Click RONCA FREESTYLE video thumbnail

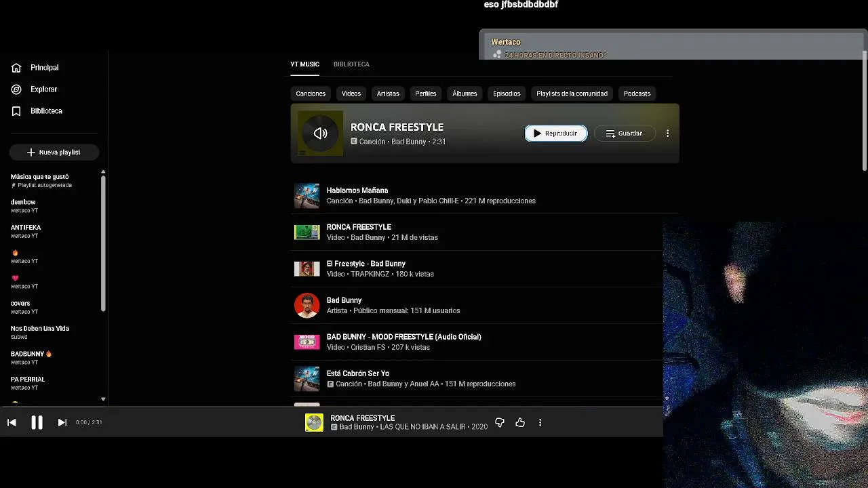click(x=307, y=232)
